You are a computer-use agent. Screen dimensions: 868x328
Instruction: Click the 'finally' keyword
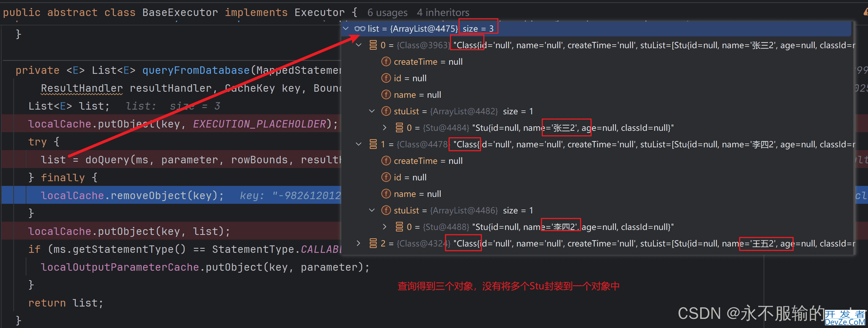pos(63,177)
